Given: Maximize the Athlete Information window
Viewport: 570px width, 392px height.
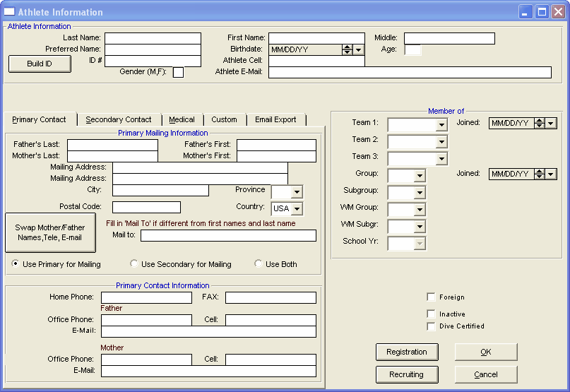Looking at the screenshot, I should pyautogui.click(x=542, y=12).
